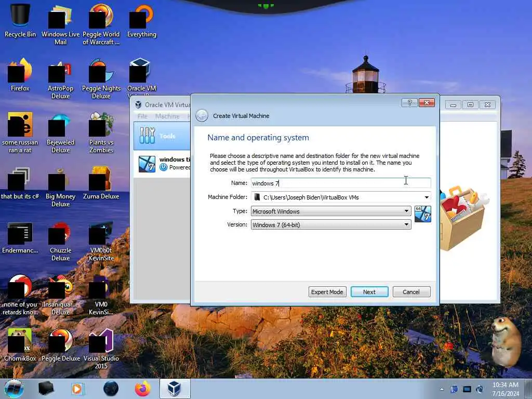
Task: Cancel the Create Virtual Machine wizard
Action: click(x=411, y=292)
